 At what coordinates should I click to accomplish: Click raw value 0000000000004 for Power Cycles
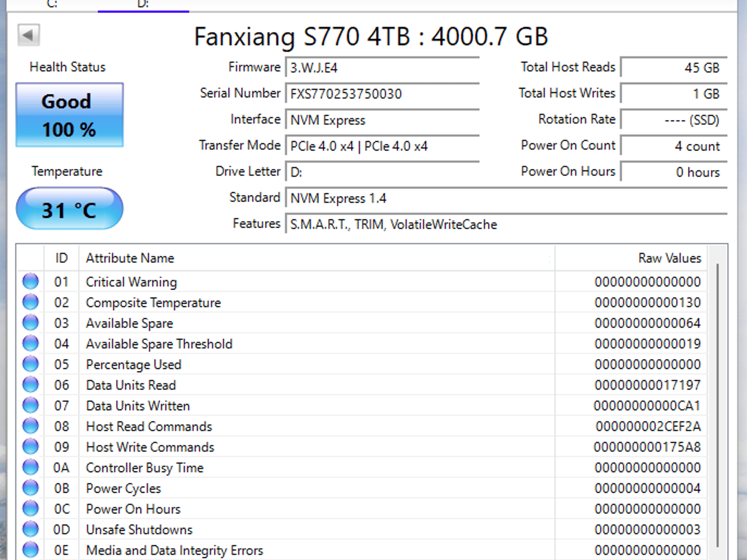point(647,488)
